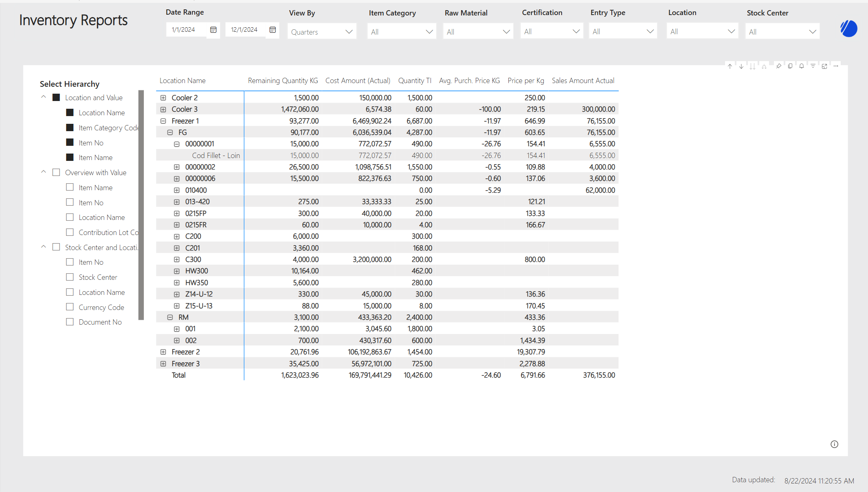
Task: Open the visual more options ellipsis
Action: (836, 66)
